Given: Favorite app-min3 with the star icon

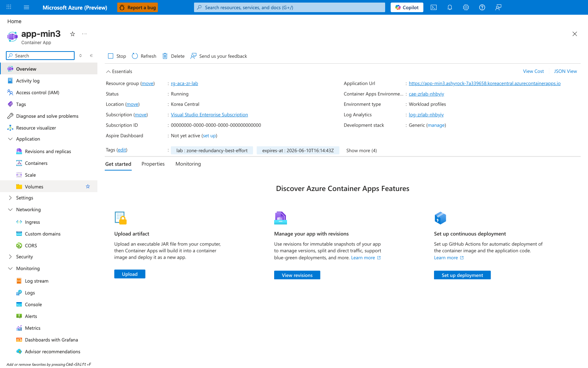Looking at the screenshot, I should point(73,34).
